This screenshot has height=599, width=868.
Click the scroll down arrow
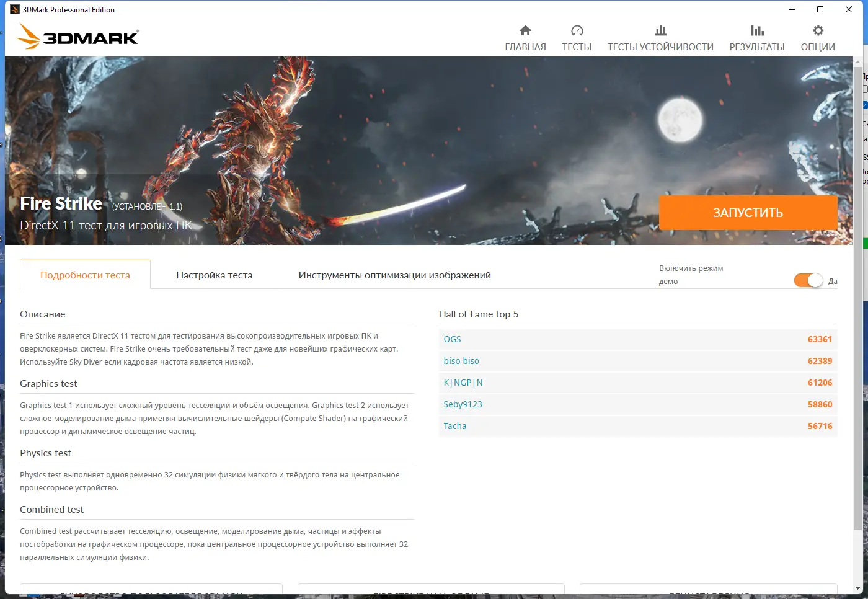click(x=857, y=588)
